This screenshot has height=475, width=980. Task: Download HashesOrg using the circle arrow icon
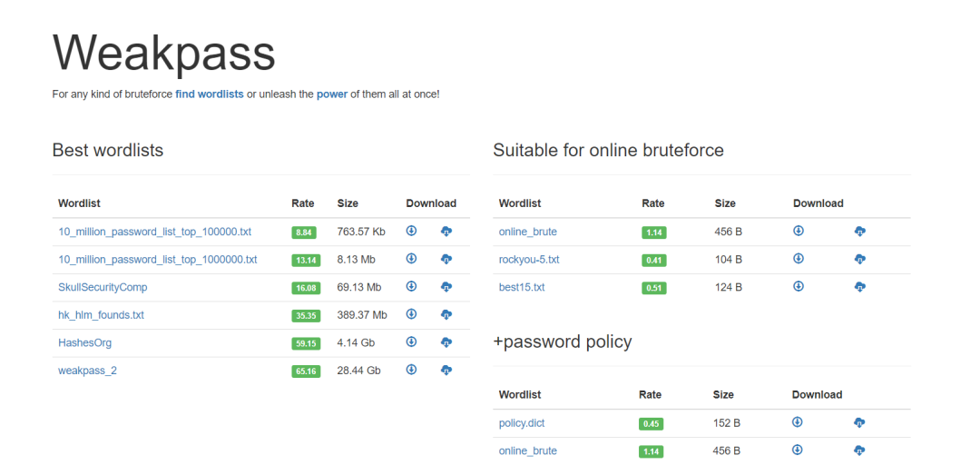pyautogui.click(x=411, y=341)
